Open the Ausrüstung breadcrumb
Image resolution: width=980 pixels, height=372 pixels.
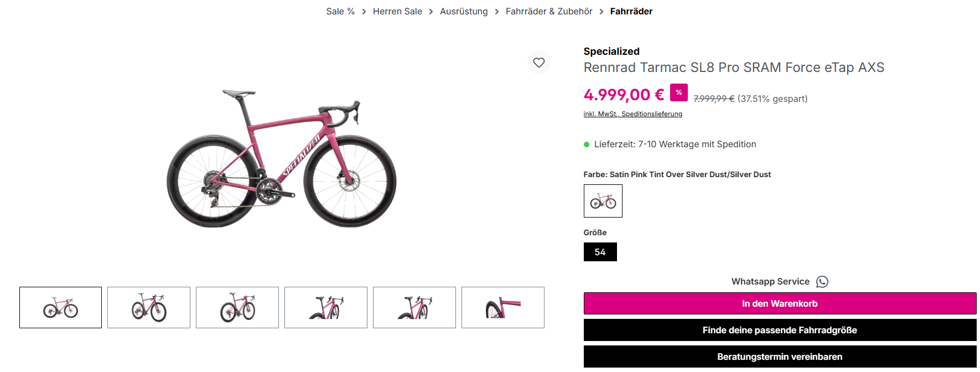(464, 12)
